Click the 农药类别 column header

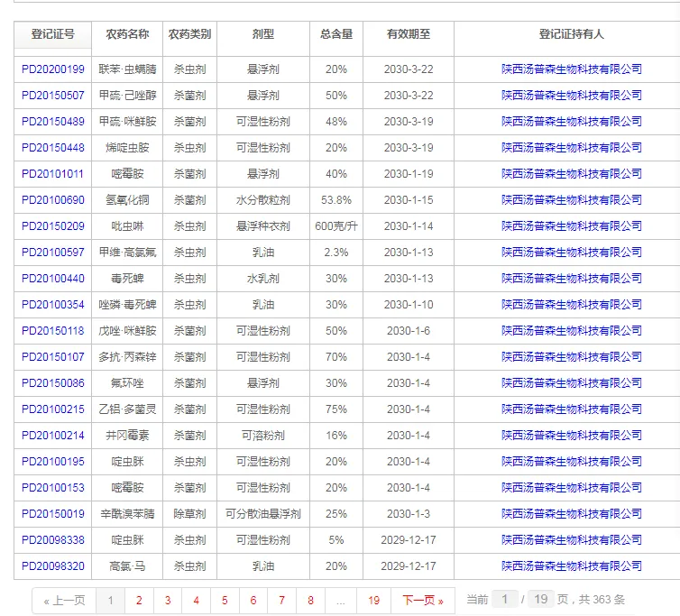click(x=190, y=34)
